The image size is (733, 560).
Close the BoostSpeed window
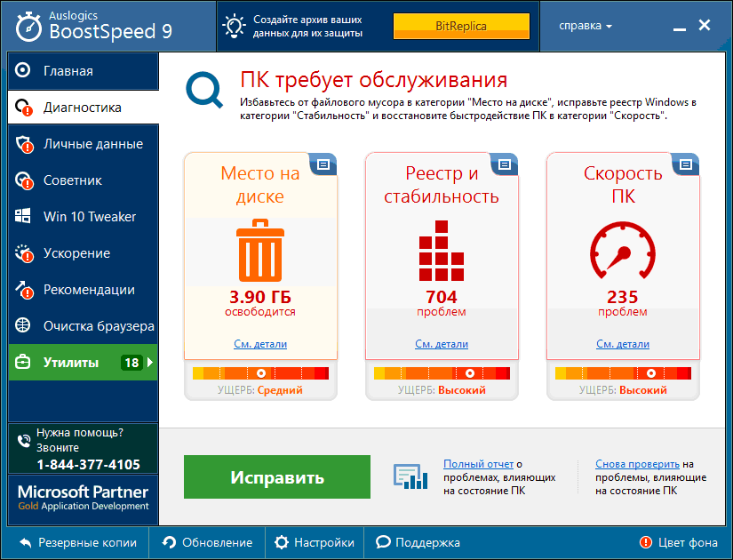pos(705,25)
